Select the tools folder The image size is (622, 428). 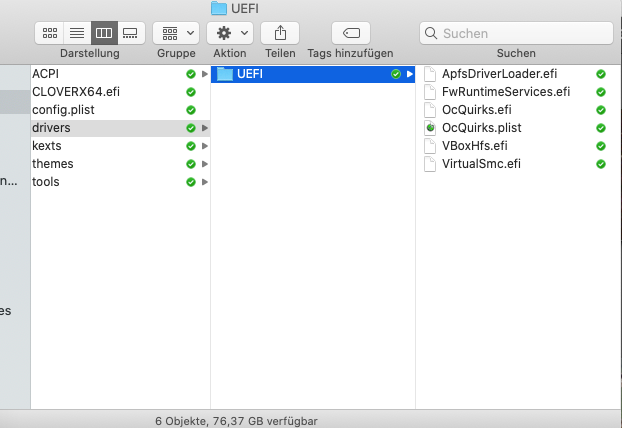point(120,182)
